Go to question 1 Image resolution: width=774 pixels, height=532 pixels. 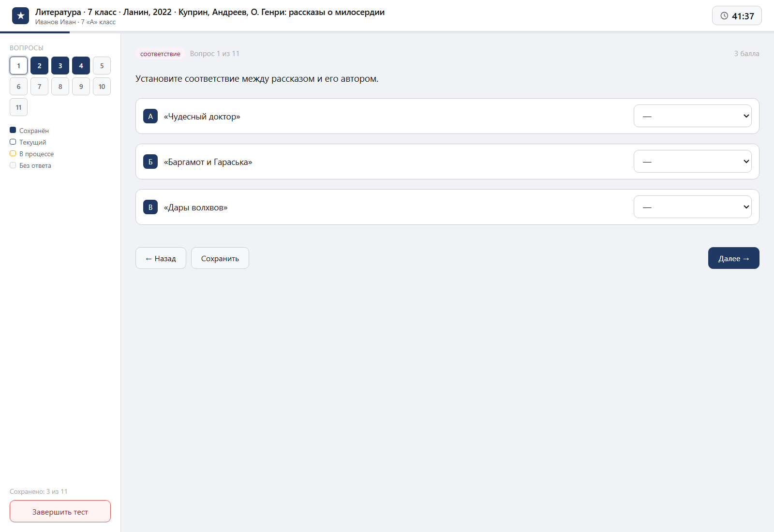[18, 66]
